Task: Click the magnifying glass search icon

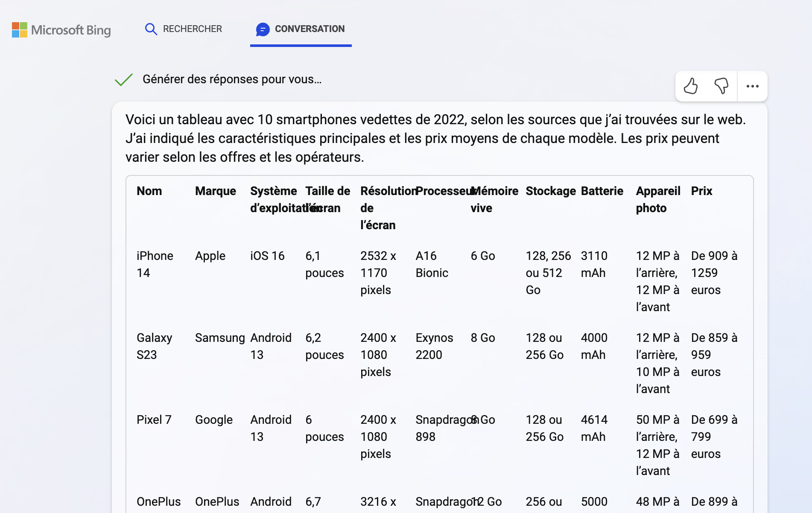Action: (x=151, y=29)
